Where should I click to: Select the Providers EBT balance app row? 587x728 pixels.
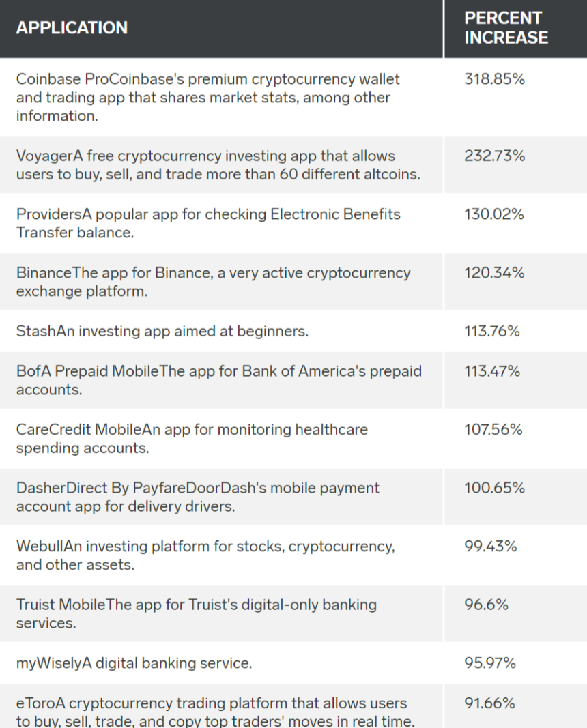point(208,223)
